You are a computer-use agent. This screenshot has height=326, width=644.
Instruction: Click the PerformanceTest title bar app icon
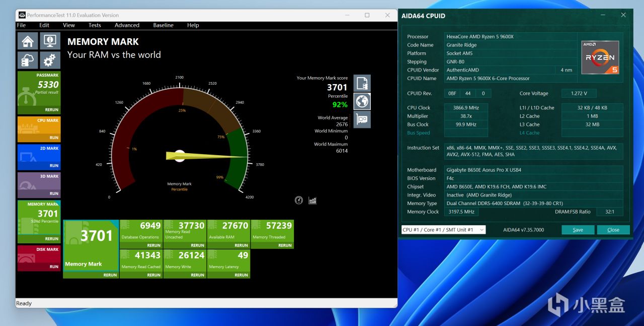(22, 15)
